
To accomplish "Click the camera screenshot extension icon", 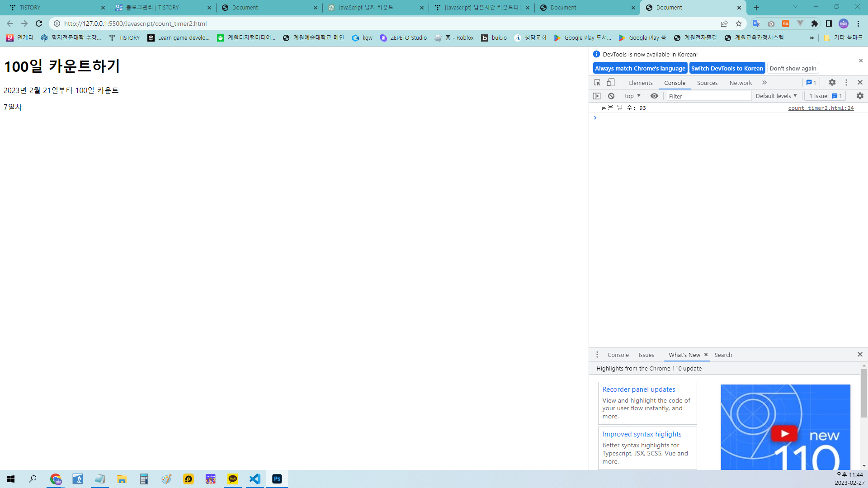I will point(771,23).
